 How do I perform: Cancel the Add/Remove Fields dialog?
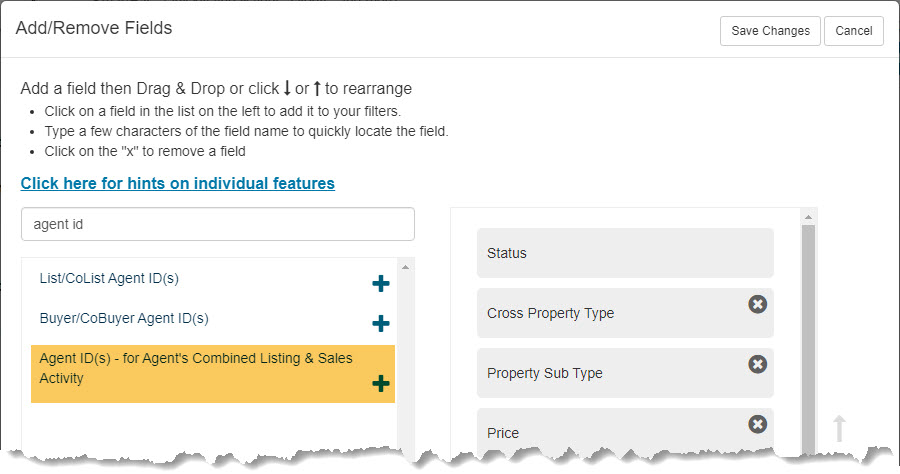854,31
